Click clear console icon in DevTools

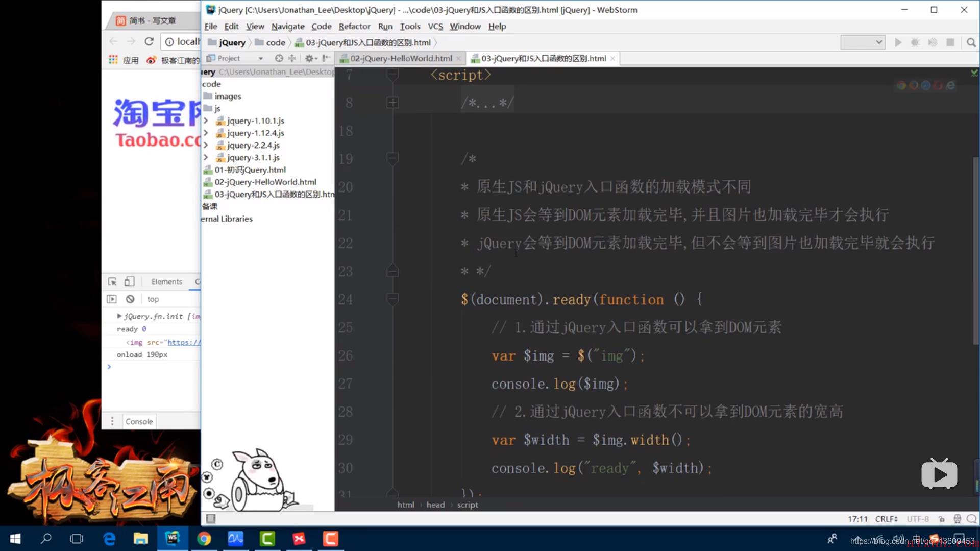(130, 299)
